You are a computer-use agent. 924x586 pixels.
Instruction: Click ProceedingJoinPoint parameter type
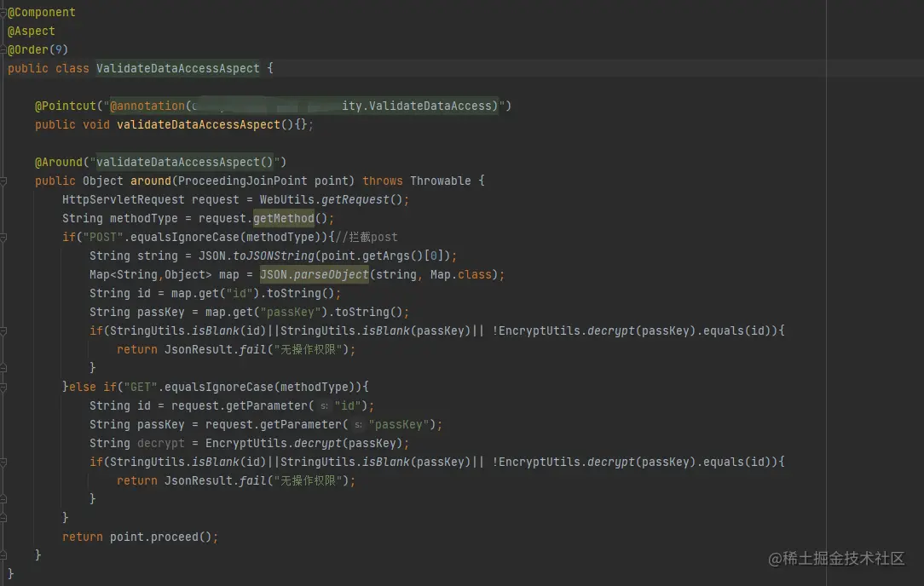coord(242,181)
